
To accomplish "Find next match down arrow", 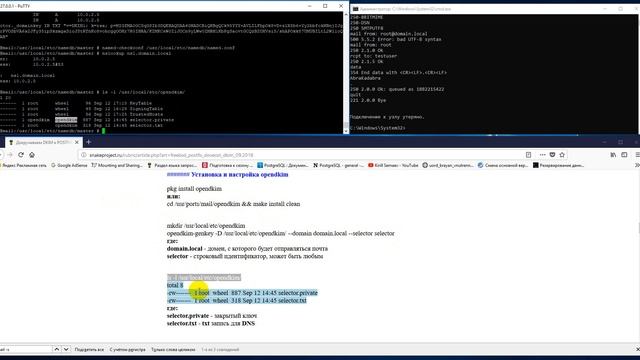I will point(66,349).
